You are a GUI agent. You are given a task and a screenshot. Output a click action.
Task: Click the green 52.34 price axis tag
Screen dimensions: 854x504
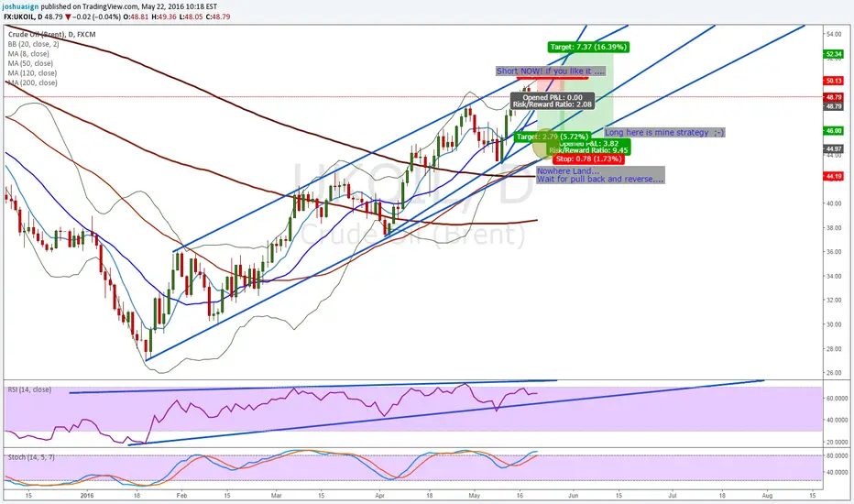coord(834,54)
